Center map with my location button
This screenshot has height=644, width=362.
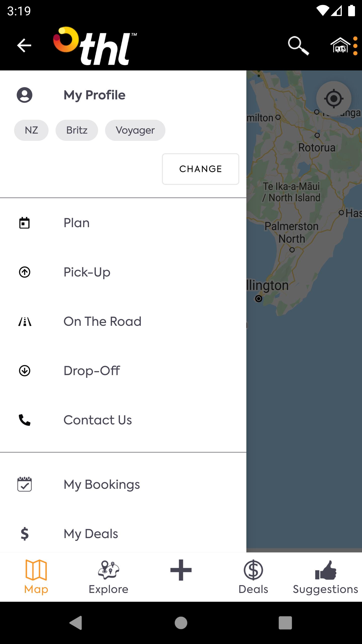[334, 99]
